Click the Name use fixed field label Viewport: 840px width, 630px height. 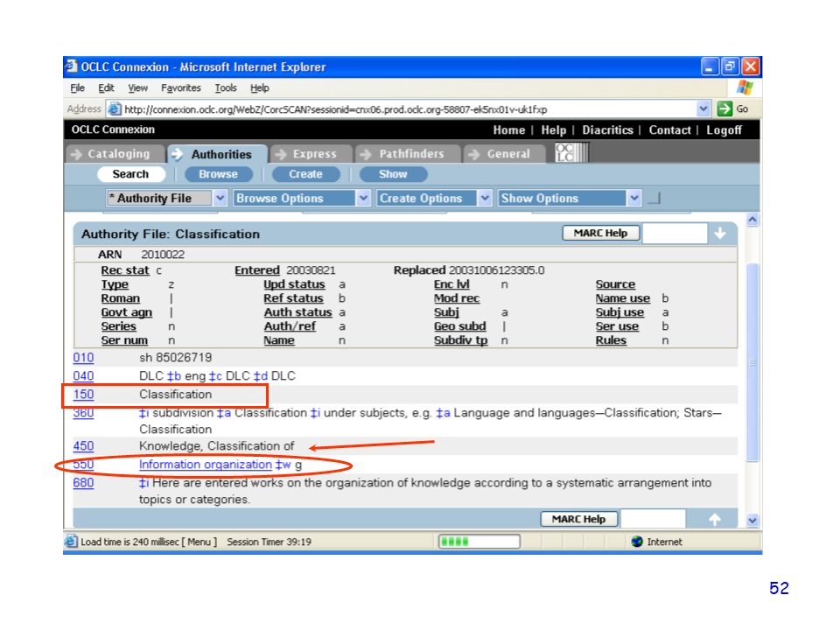[623, 298]
